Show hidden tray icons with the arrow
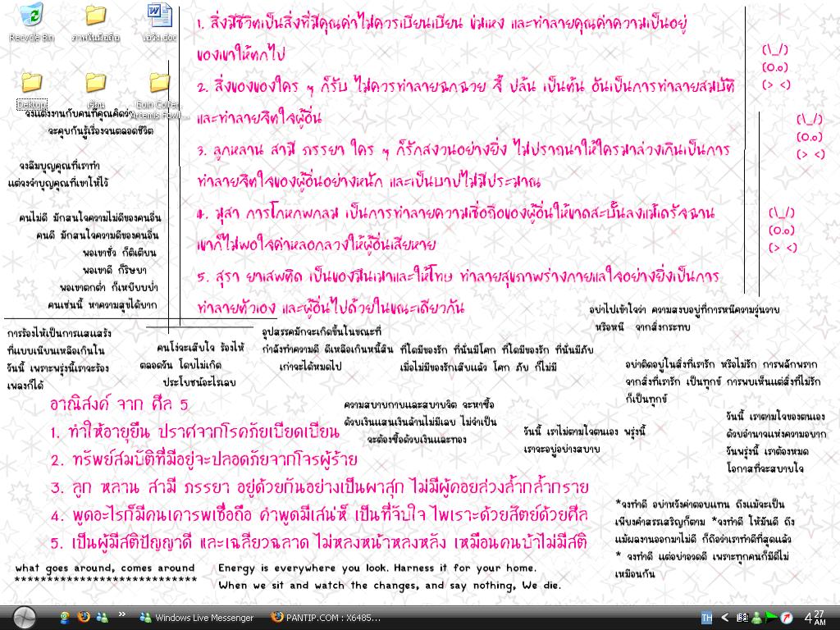Image resolution: width=840 pixels, height=630 pixels. tap(725, 618)
